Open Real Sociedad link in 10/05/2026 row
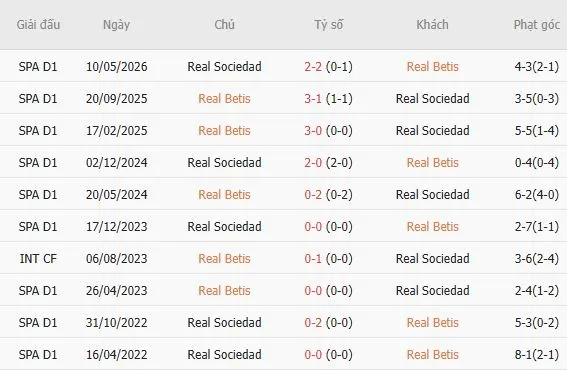567x371 pixels. [x=224, y=67]
